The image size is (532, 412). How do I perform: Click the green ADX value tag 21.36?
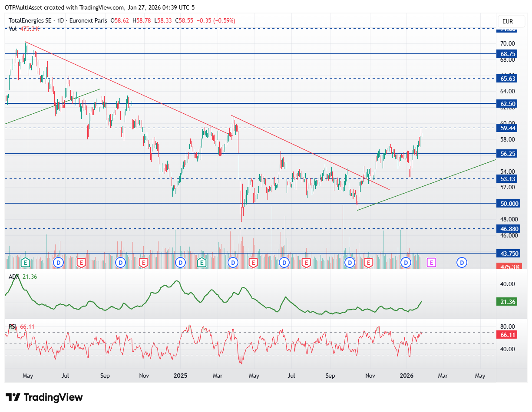point(507,302)
